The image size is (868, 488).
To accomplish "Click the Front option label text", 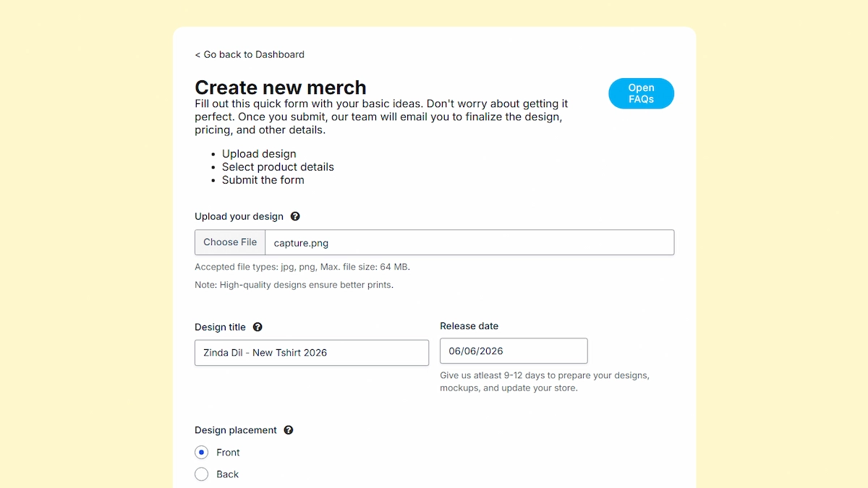I will (228, 453).
